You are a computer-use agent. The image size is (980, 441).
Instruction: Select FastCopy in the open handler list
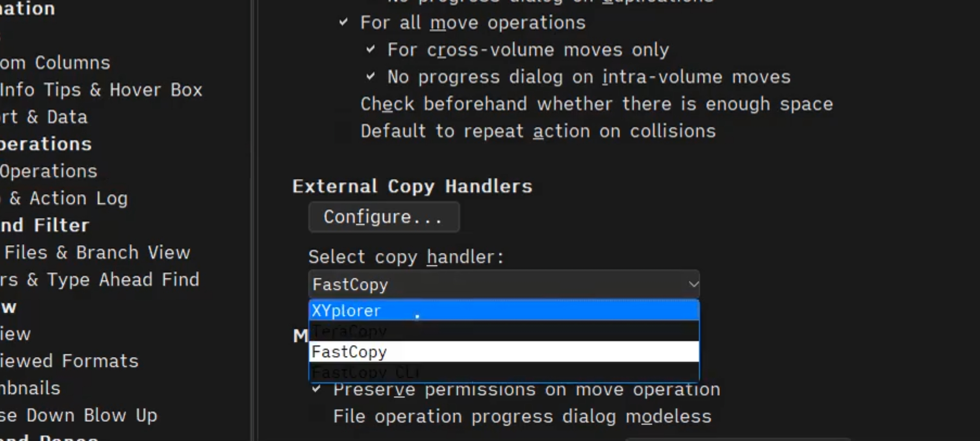click(x=504, y=352)
